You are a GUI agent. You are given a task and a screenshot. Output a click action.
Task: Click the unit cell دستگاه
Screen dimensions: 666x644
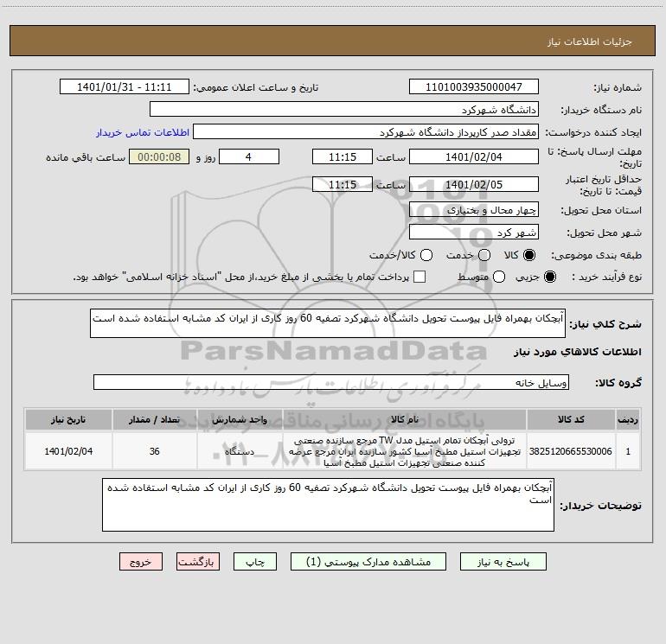[x=240, y=451]
